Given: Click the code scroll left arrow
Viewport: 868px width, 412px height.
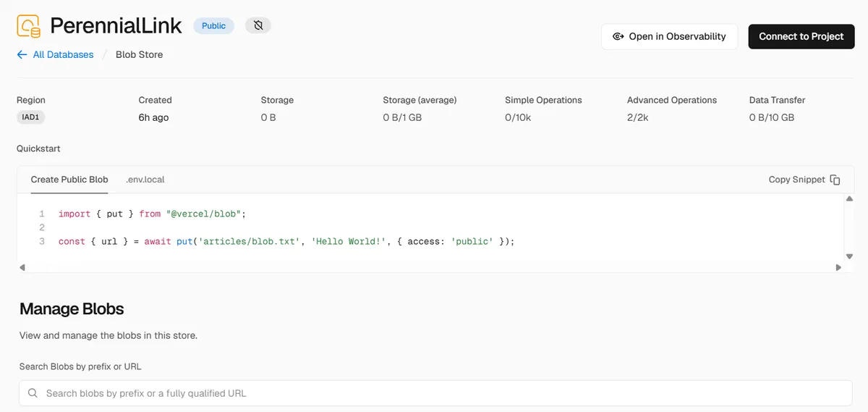Looking at the screenshot, I should 22,267.
